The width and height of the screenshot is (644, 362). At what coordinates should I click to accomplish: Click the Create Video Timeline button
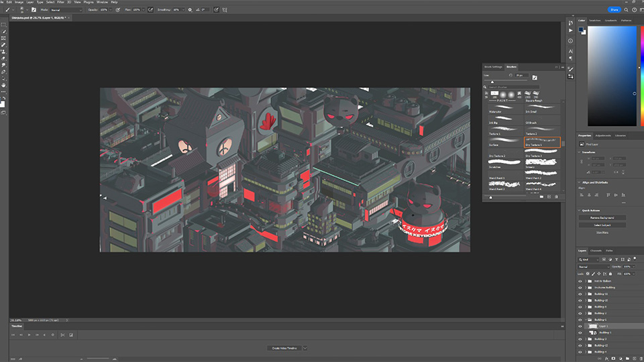[285, 348]
